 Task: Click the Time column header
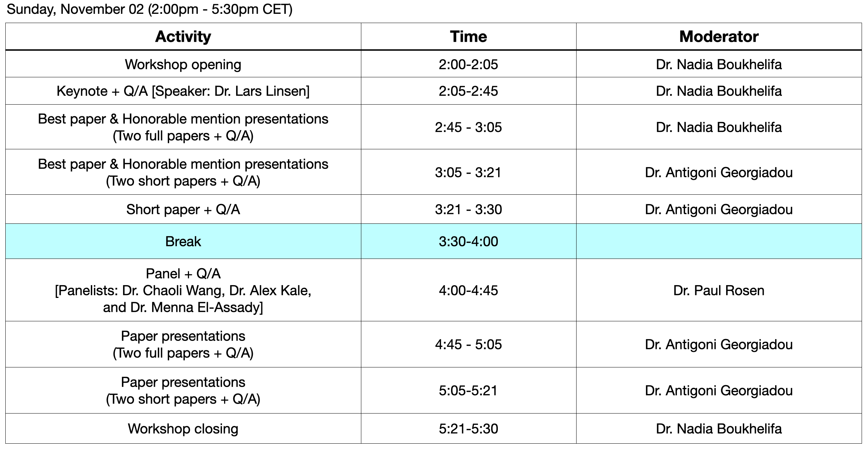tap(468, 37)
